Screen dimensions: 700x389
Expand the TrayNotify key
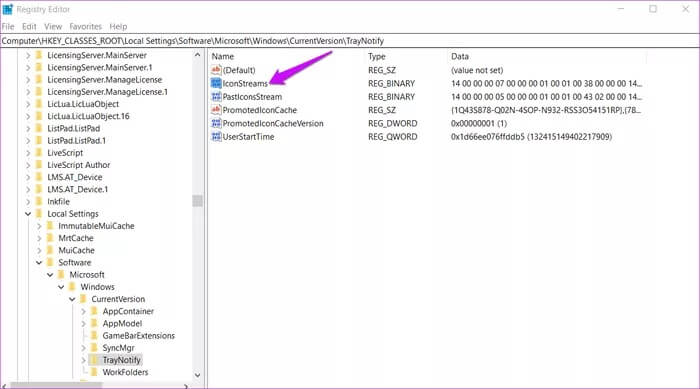click(83, 360)
